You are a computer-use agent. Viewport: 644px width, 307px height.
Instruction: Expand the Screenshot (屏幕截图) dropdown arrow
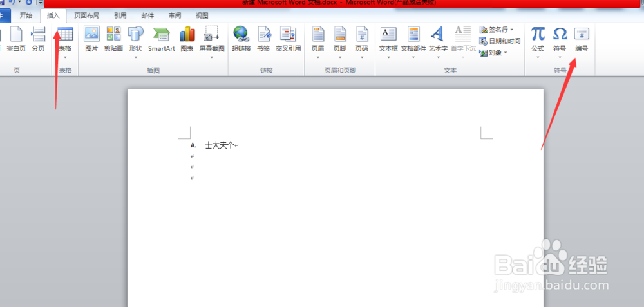(212, 57)
